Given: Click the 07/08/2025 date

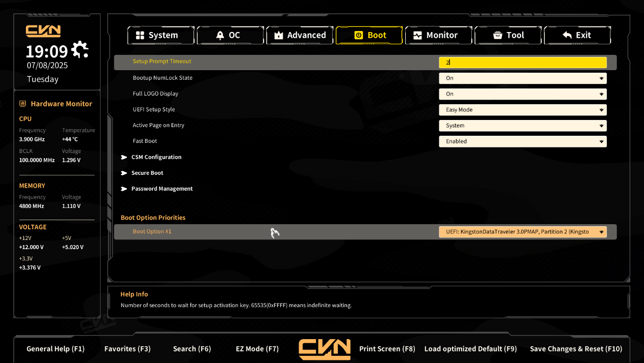Looking at the screenshot, I should [x=47, y=65].
